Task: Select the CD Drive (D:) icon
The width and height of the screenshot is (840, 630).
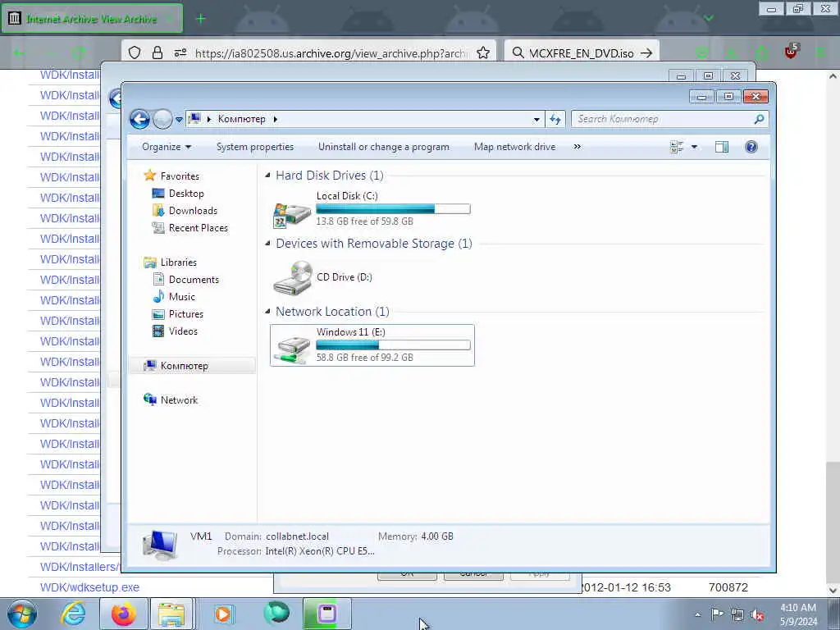Action: (293, 277)
